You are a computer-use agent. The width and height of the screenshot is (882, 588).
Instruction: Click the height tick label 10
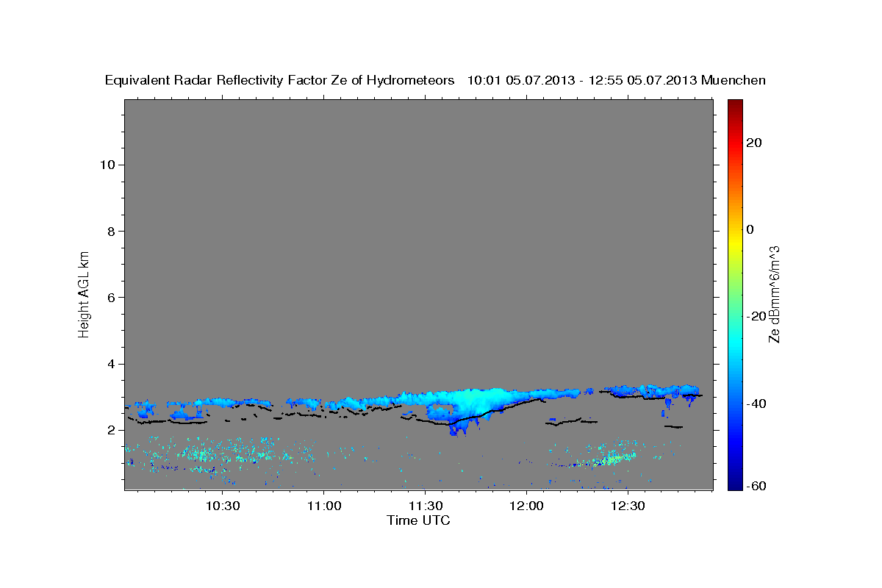point(107,165)
